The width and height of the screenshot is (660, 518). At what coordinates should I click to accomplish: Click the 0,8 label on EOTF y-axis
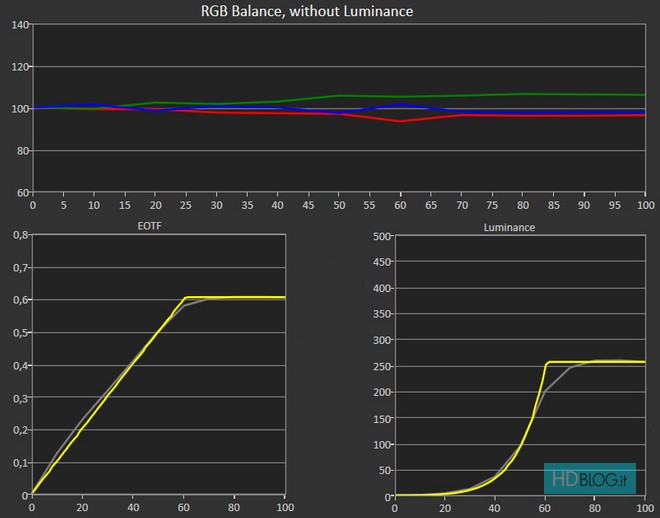coord(17,237)
